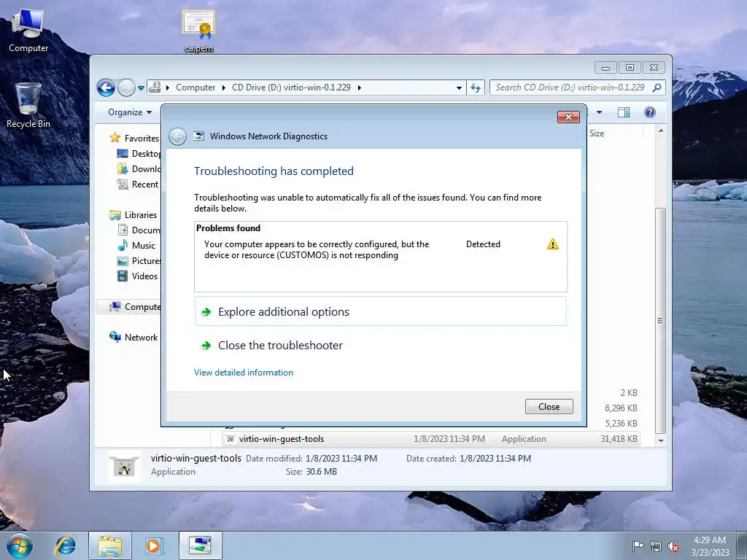Open the Recycle Bin desktop icon

(28, 106)
